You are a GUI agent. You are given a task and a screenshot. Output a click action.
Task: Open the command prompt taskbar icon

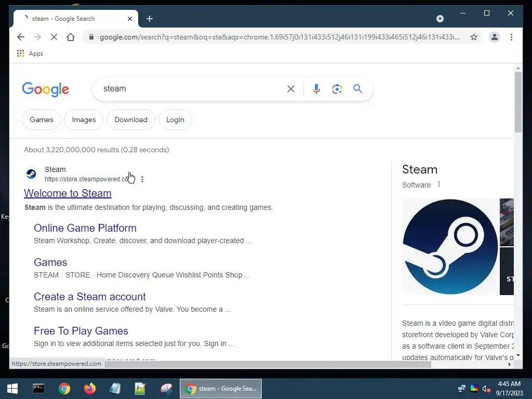38,389
